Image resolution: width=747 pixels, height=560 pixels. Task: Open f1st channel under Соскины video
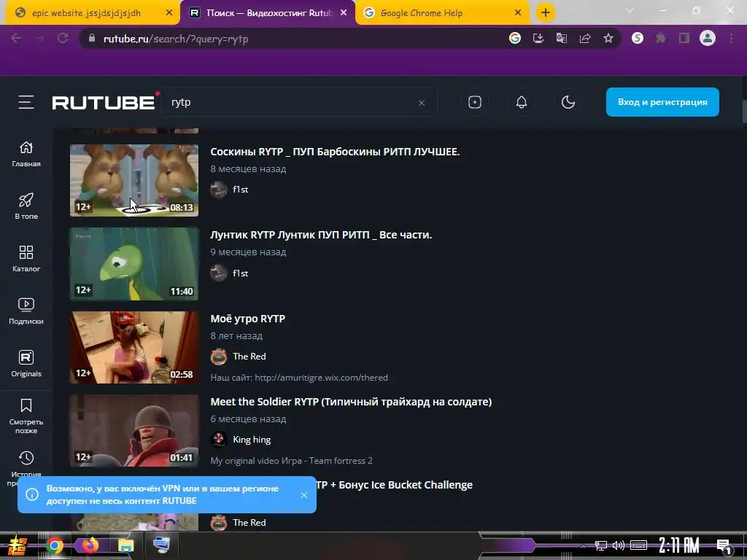click(x=241, y=190)
